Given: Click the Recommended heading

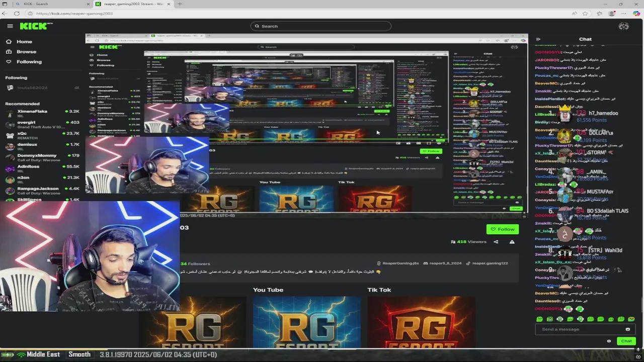Looking at the screenshot, I should [x=22, y=104].
